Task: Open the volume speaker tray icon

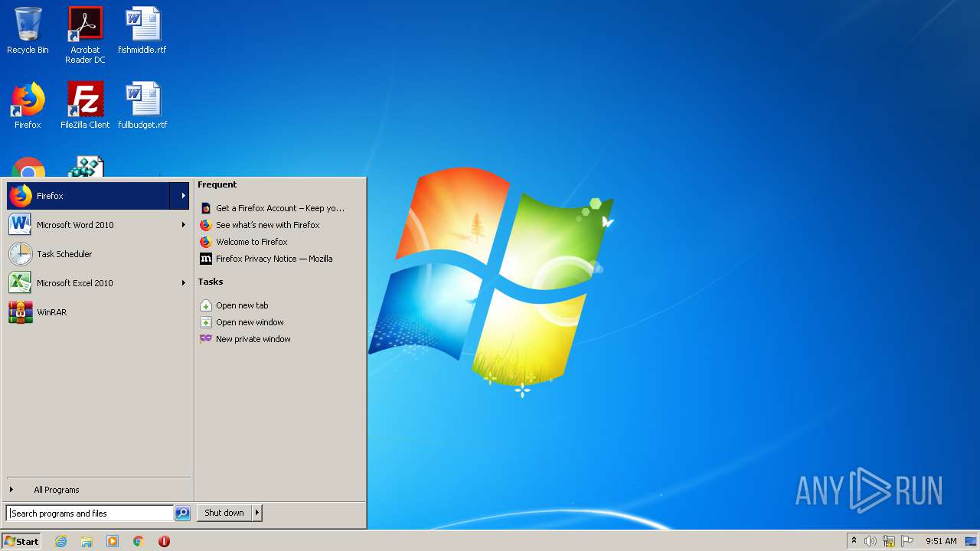Action: click(871, 541)
